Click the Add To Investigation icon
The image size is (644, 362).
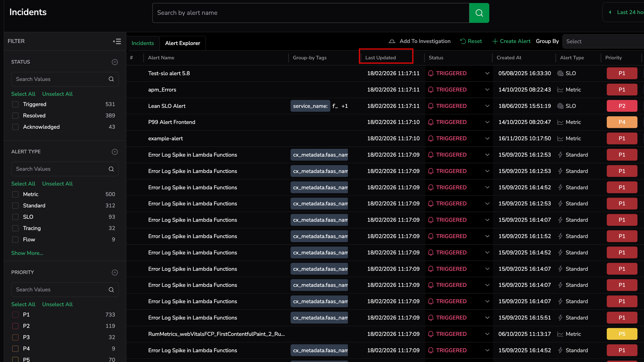point(392,41)
